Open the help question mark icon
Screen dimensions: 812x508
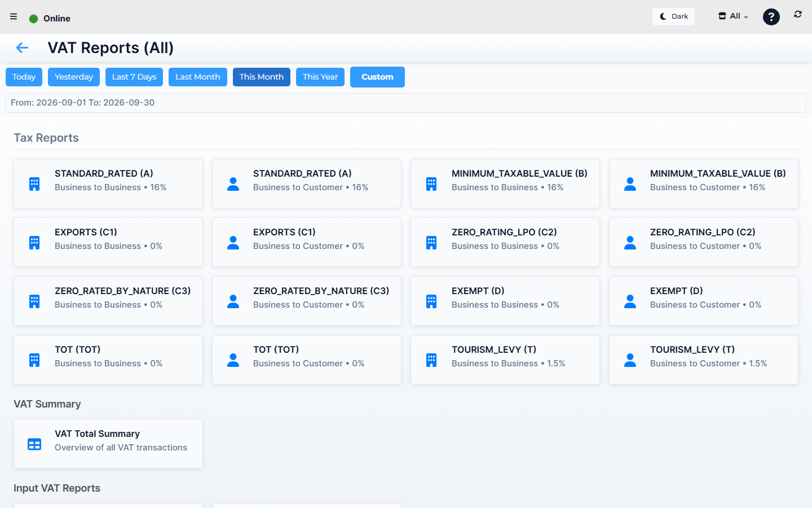[x=771, y=17]
